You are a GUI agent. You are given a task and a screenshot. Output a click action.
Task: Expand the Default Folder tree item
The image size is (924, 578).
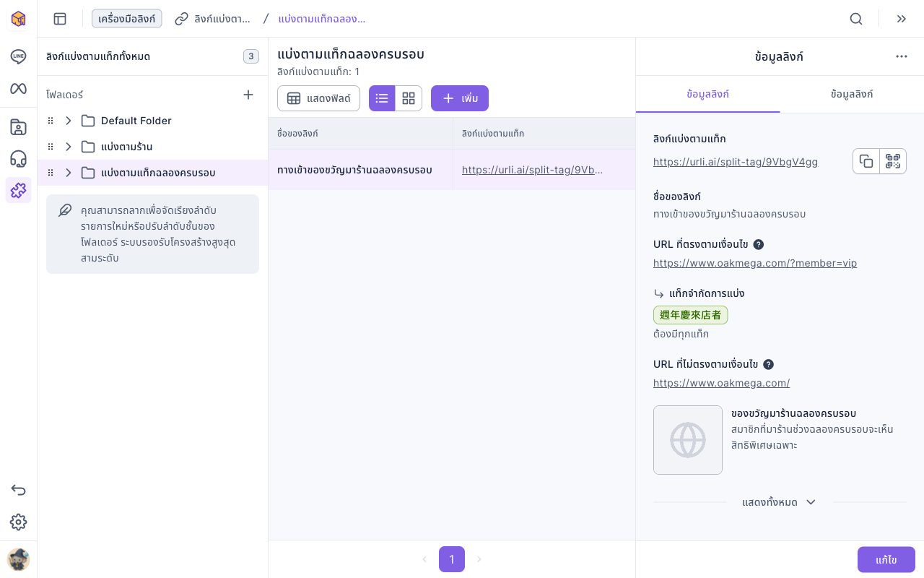[69, 121]
